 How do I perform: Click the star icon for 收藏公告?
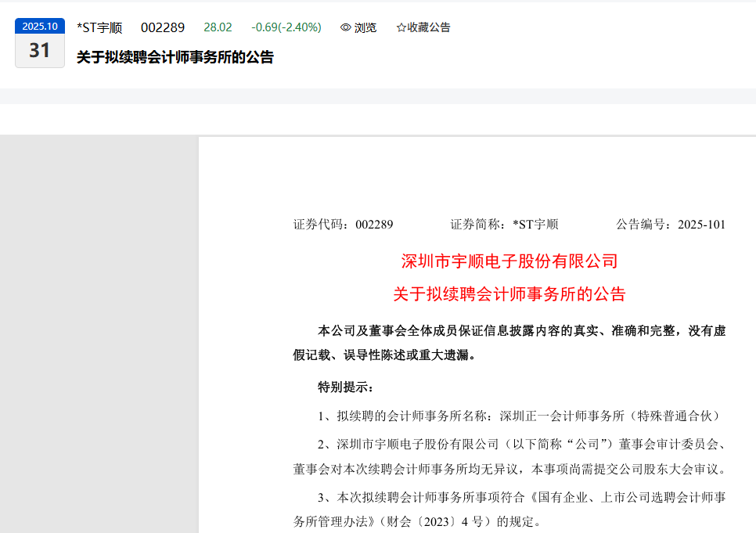point(401,27)
